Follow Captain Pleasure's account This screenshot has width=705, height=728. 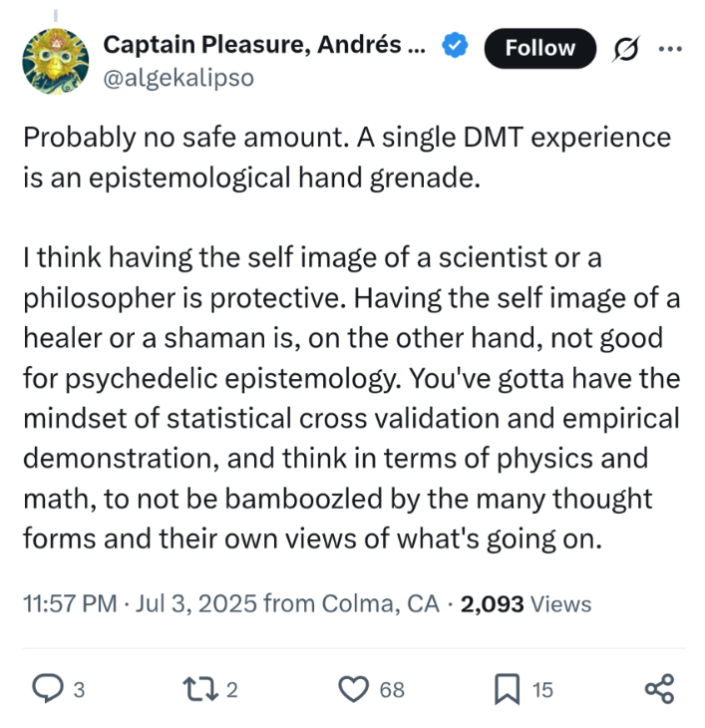point(540,48)
